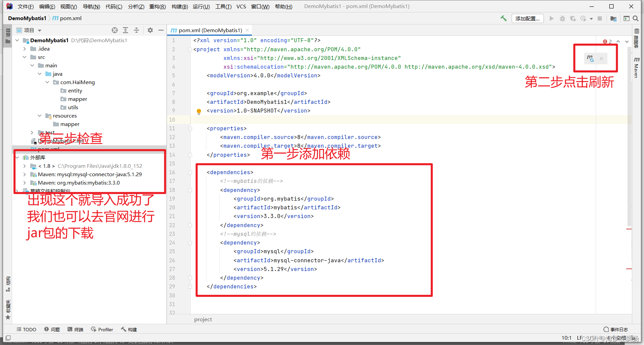This screenshot has width=644, height=345.
Task: Open the 文件(F) menu
Action: [x=25, y=6]
